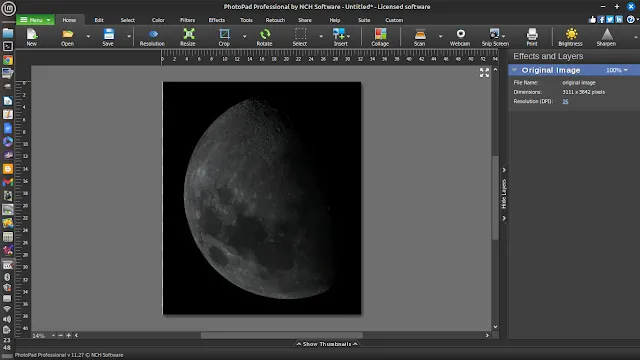Open the Retouch tab
Image resolution: width=640 pixels, height=360 pixels.
(x=276, y=20)
